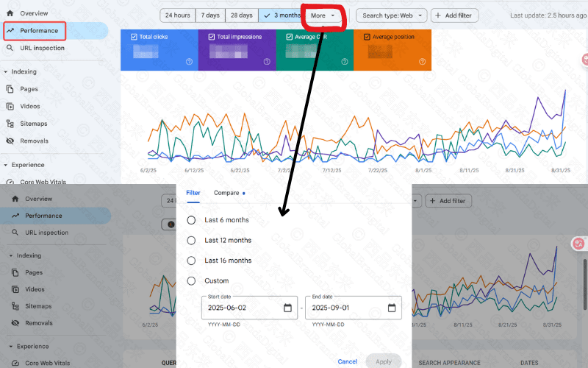This screenshot has height=368, width=588.
Task: Select the Last 6 months radio button
Action: (192, 220)
